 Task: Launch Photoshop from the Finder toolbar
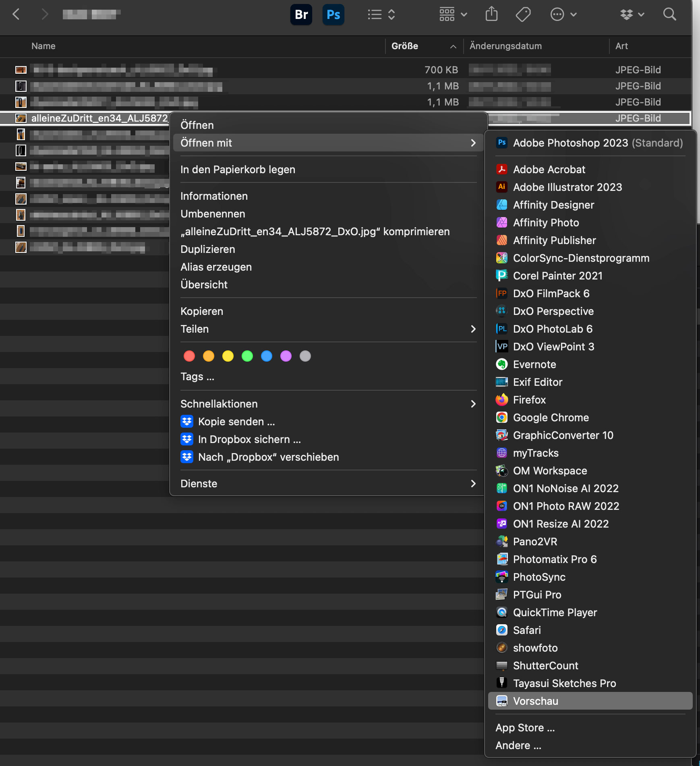333,15
